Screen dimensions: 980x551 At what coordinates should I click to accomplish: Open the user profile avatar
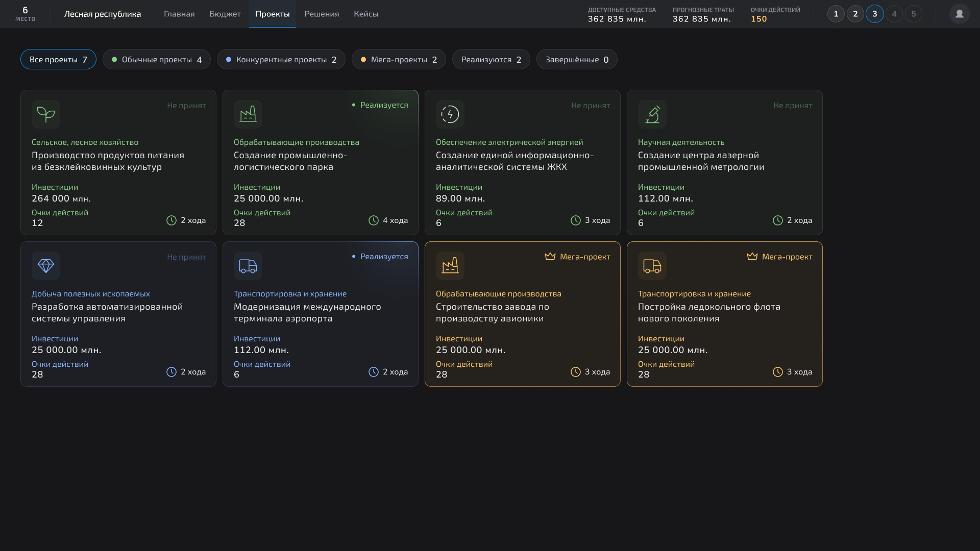point(959,14)
